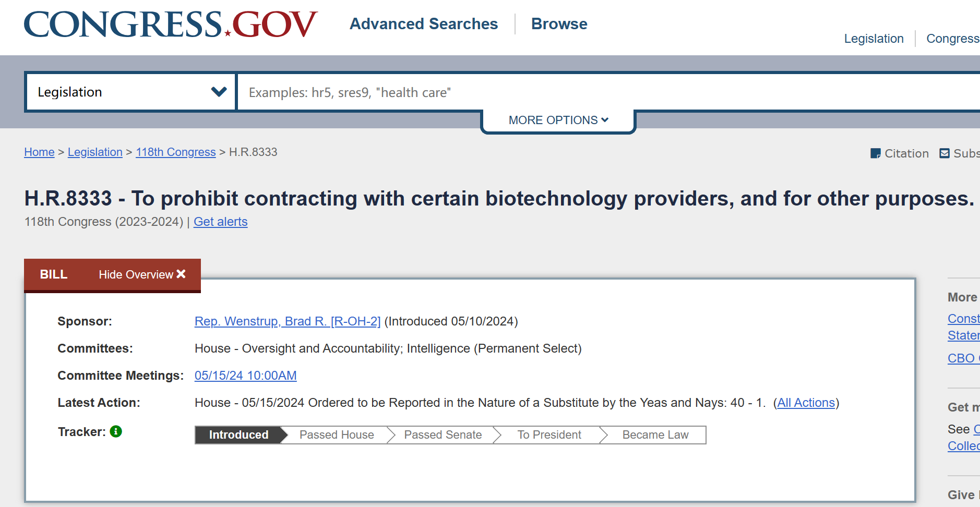Open the All Actions link
The width and height of the screenshot is (980, 507).
(806, 403)
